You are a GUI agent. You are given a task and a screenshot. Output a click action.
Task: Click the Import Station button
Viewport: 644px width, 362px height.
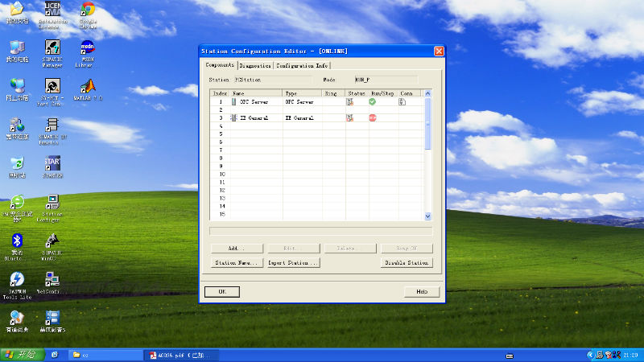coord(293,263)
